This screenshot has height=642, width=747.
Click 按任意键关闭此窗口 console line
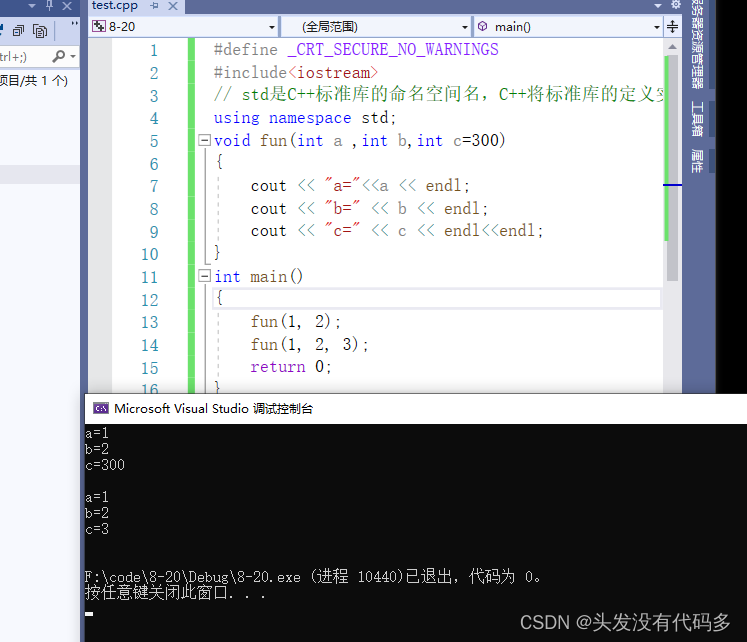pyautogui.click(x=175, y=593)
